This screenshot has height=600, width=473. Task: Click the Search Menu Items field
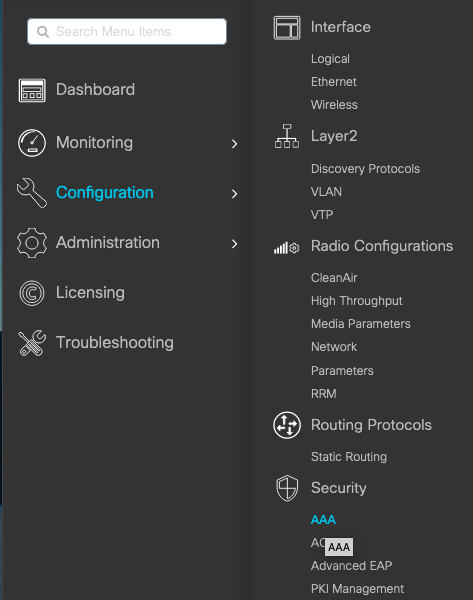coord(127,31)
